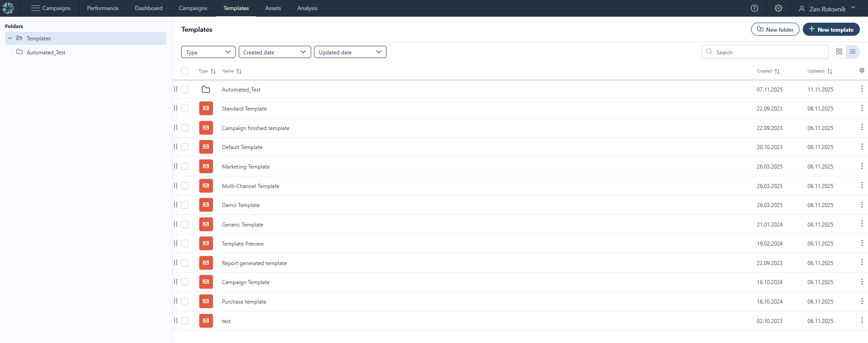
Task: Click the New folder button
Action: pos(775,29)
